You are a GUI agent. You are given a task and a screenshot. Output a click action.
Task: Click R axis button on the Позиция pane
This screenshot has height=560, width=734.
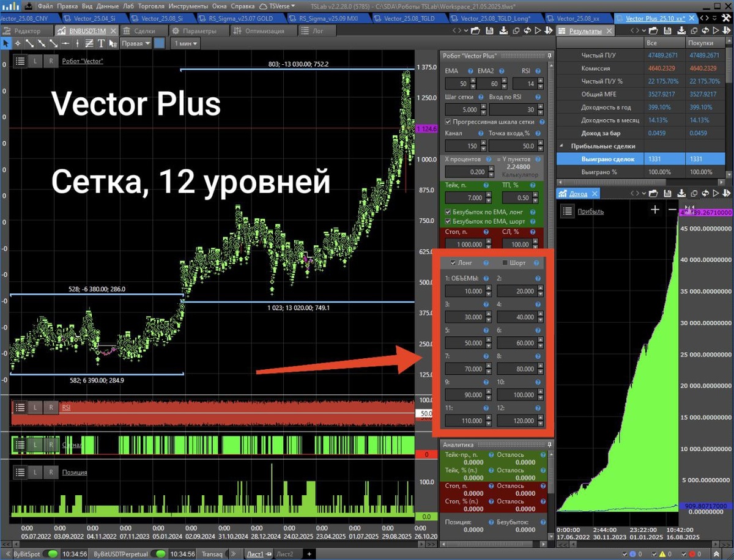(x=51, y=472)
